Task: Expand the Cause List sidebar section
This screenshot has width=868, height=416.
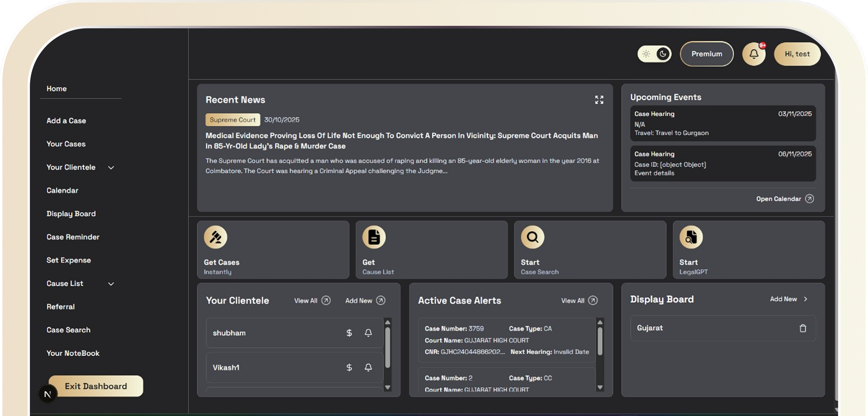Action: [x=111, y=284]
